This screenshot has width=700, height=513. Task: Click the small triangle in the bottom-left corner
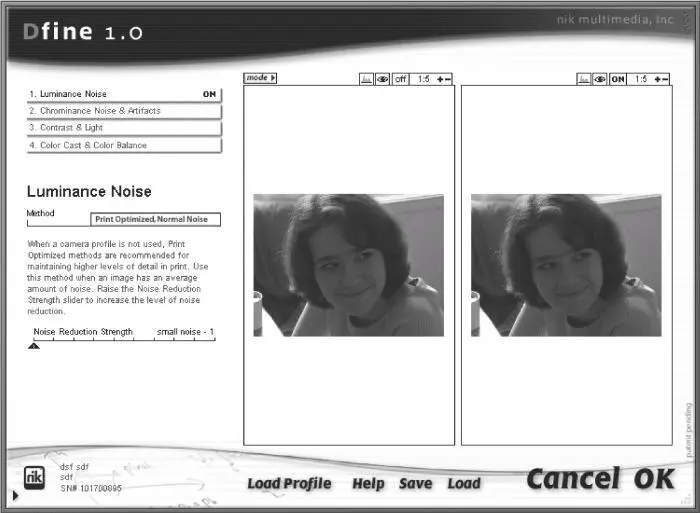pyautogui.click(x=14, y=495)
